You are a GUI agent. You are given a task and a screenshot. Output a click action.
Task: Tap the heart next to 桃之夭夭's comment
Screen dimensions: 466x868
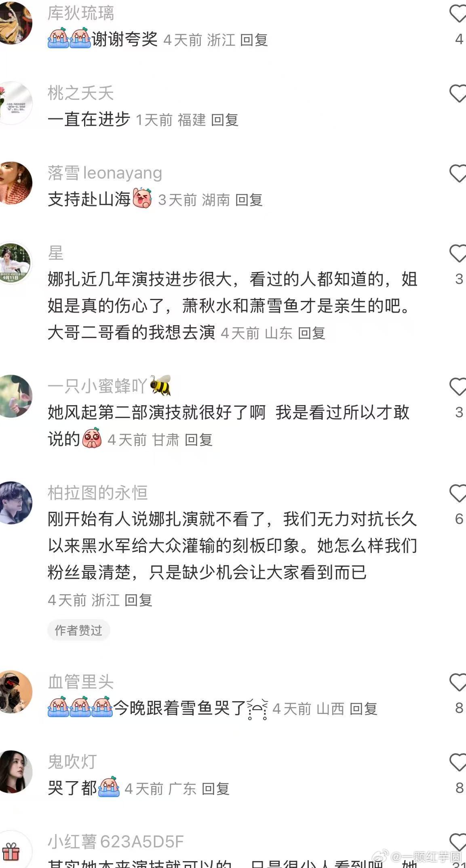pyautogui.click(x=458, y=94)
